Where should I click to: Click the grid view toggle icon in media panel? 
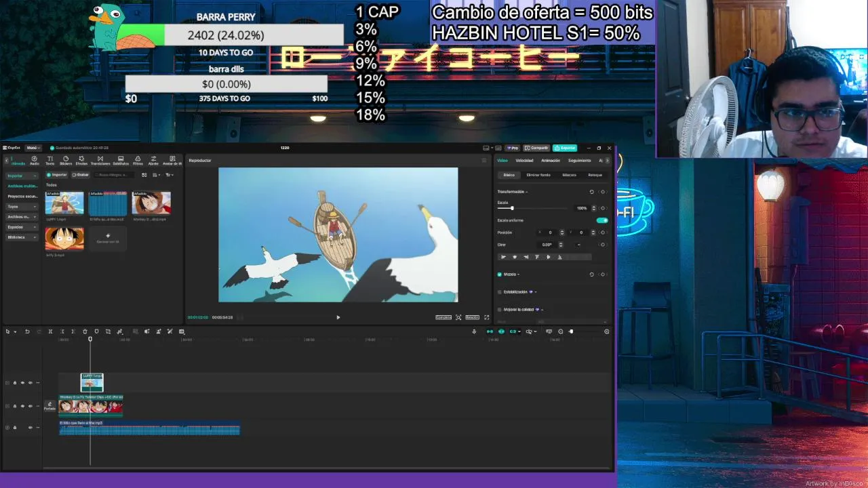(144, 175)
